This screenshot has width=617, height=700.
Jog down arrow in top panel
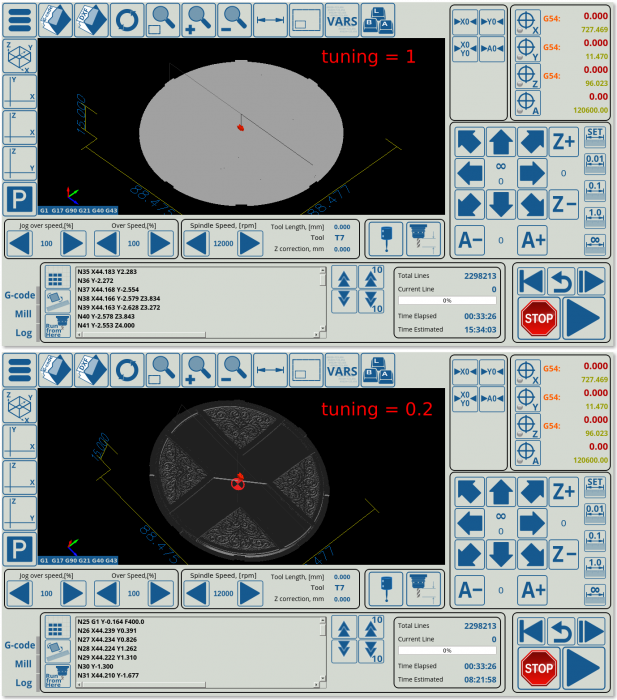click(500, 204)
